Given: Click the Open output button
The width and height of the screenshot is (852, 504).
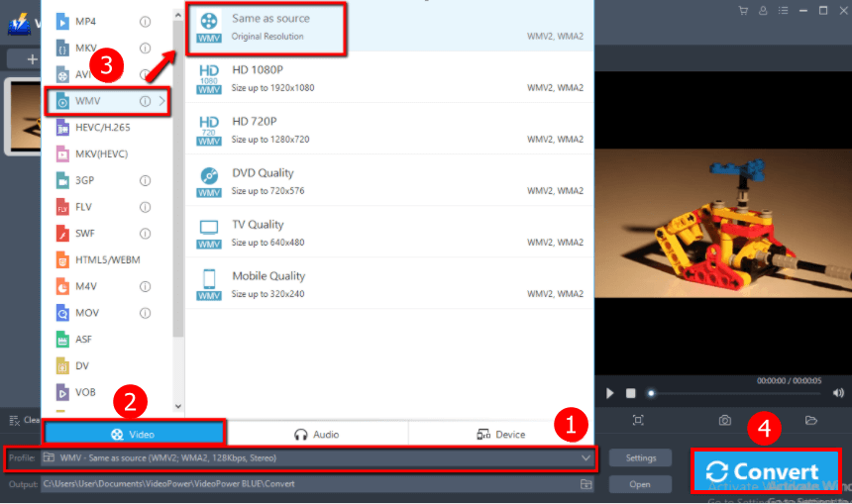Looking at the screenshot, I should coord(640,484).
